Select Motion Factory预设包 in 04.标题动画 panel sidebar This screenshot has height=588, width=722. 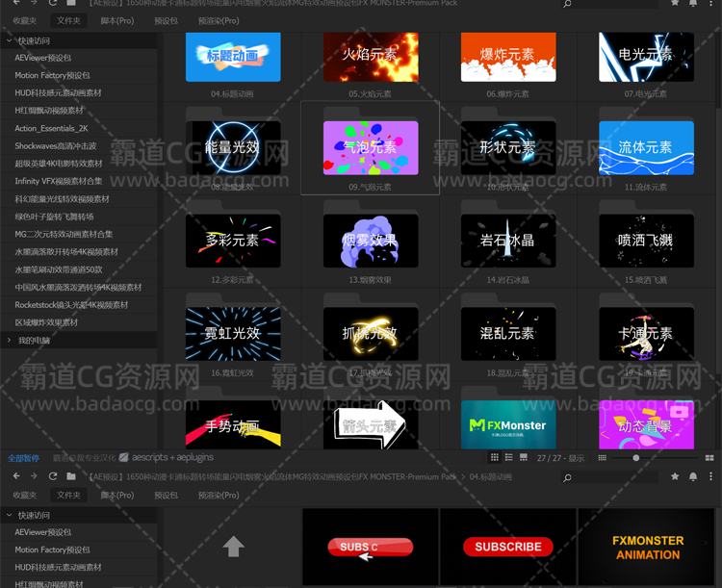click(x=79, y=550)
